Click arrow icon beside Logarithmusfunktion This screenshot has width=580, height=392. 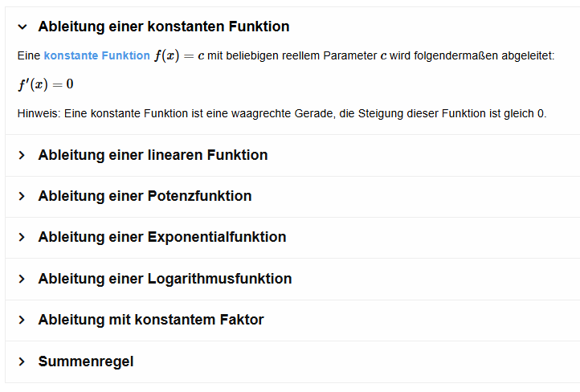pyautogui.click(x=22, y=279)
